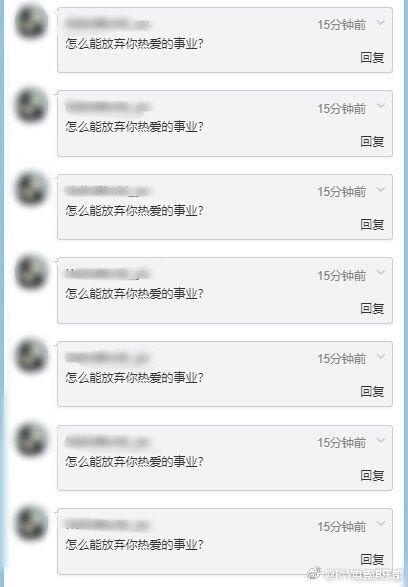Open the fourth comment's blurred username
Screen dimensions: 408x587
[107, 274]
